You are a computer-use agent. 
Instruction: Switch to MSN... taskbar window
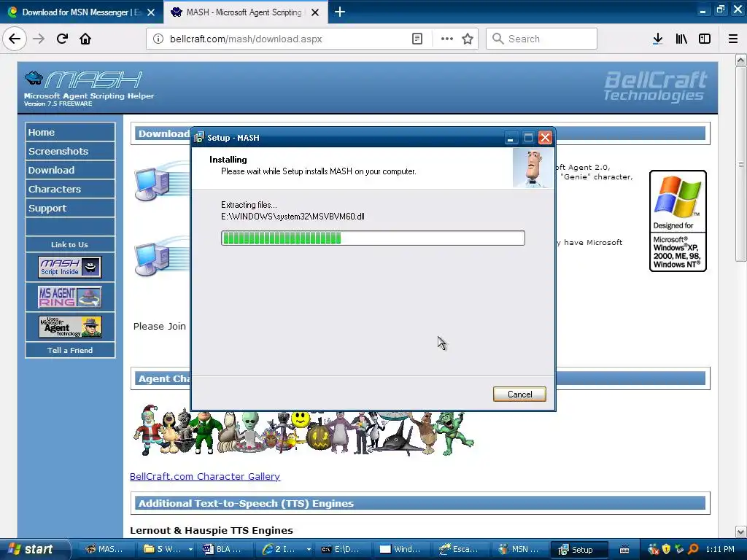click(x=519, y=549)
